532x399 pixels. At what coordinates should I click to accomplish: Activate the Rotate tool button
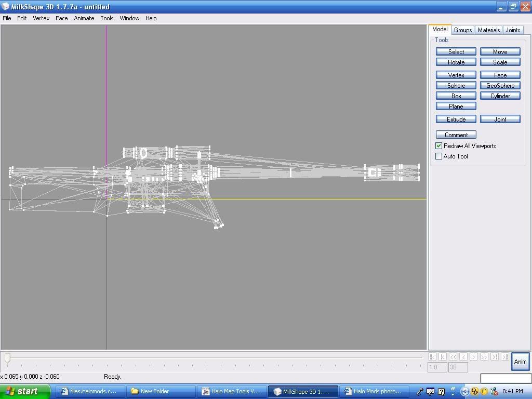pos(456,62)
